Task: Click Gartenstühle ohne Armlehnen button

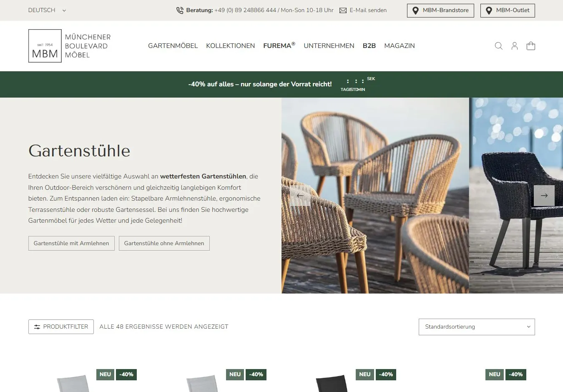Action: click(x=164, y=244)
